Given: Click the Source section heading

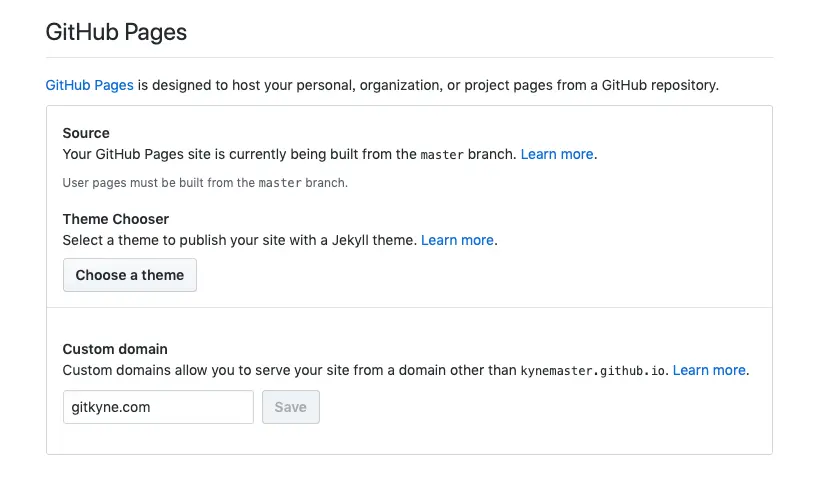Looking at the screenshot, I should [x=86, y=133].
